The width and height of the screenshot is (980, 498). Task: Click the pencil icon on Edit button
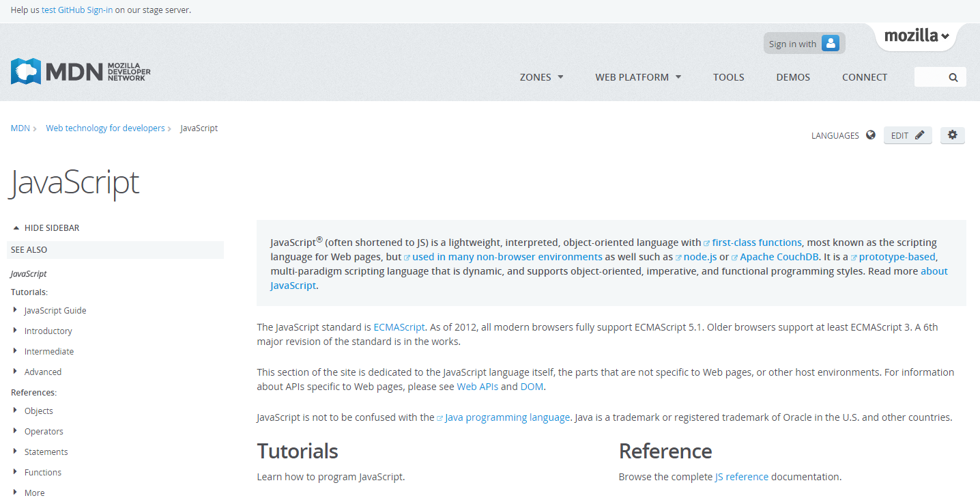pyautogui.click(x=919, y=135)
